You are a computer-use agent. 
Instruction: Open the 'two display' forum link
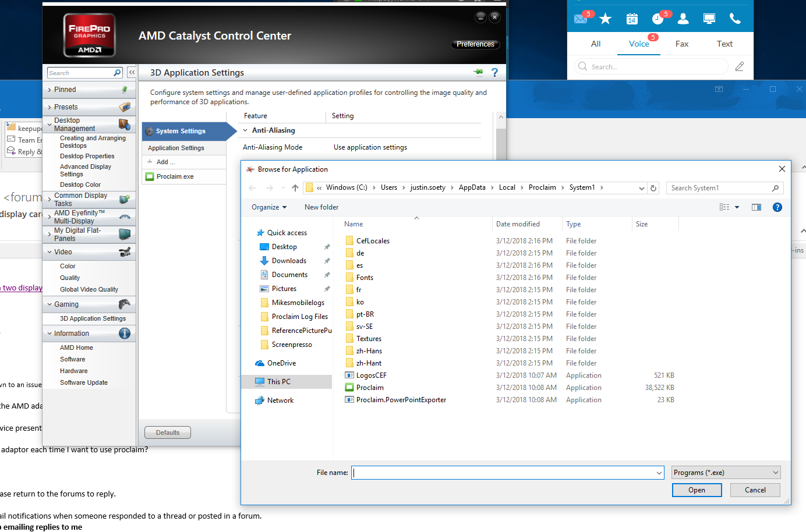[23, 288]
